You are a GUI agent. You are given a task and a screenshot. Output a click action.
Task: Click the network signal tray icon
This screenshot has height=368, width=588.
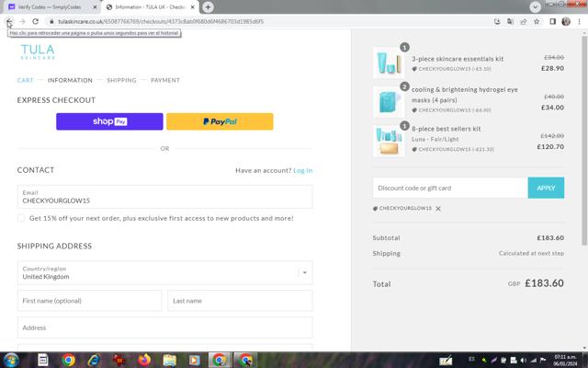[x=533, y=361]
